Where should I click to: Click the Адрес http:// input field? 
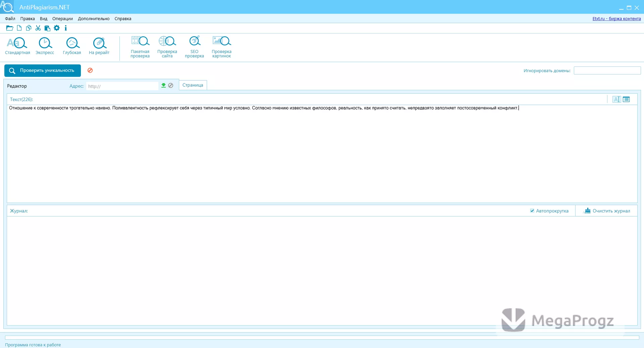(122, 86)
